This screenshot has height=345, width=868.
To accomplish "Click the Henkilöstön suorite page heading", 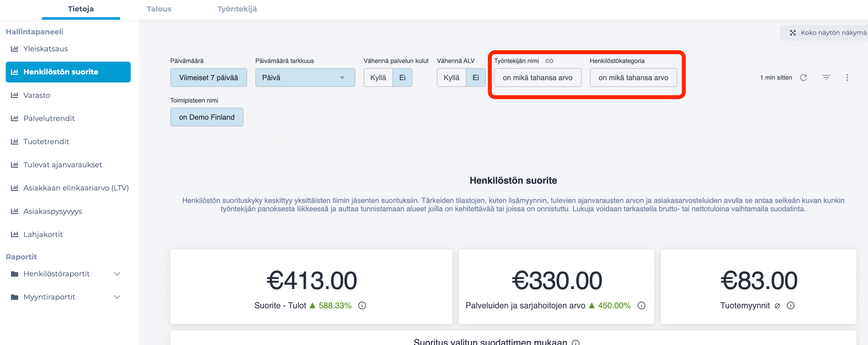I will coord(513,181).
